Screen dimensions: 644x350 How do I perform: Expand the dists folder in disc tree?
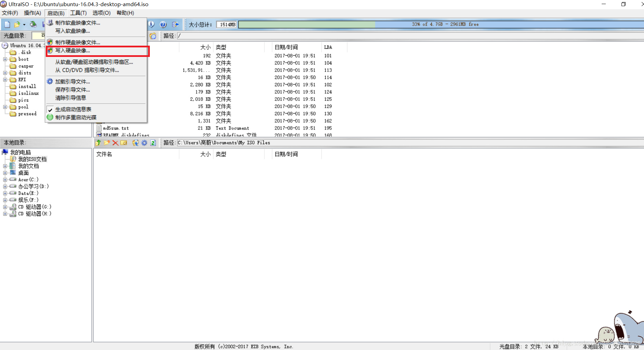(x=5, y=73)
